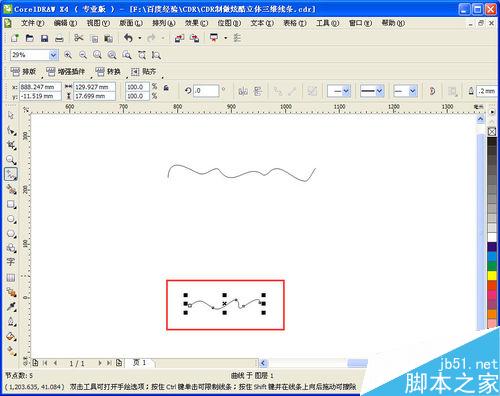Click the x position field 888.247 mm
Screen dimensions: 500x396
(x=40, y=87)
